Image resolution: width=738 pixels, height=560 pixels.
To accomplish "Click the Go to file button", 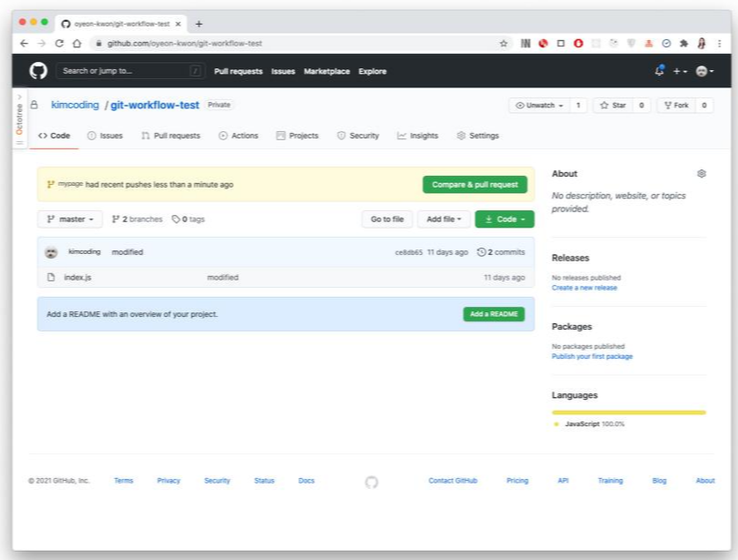I will pyautogui.click(x=387, y=219).
